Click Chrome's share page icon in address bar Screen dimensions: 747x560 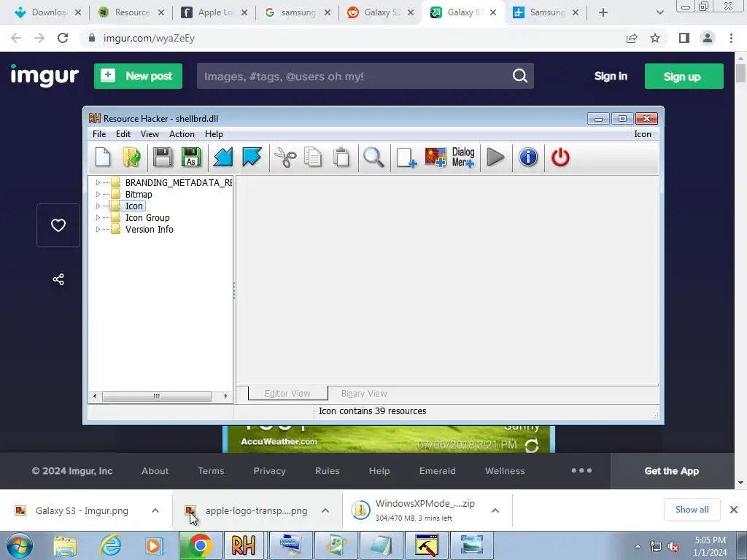(x=632, y=38)
